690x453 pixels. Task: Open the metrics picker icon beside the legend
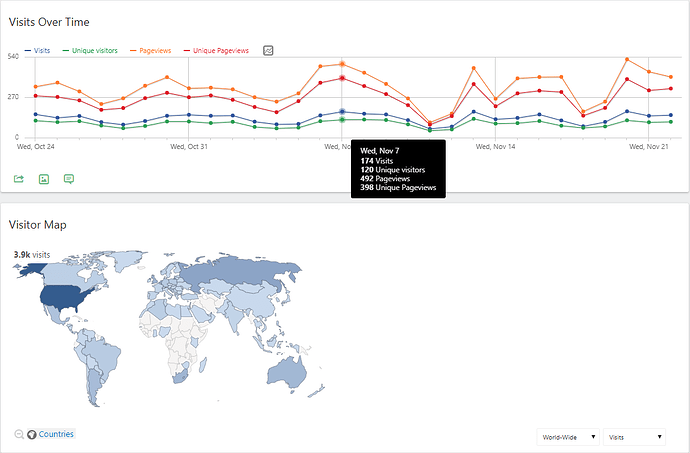268,50
